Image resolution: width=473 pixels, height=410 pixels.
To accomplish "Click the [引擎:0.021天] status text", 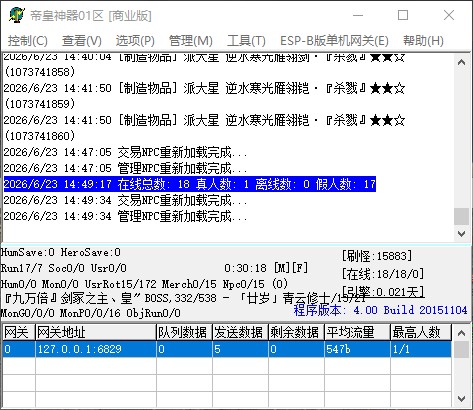I will tap(383, 292).
